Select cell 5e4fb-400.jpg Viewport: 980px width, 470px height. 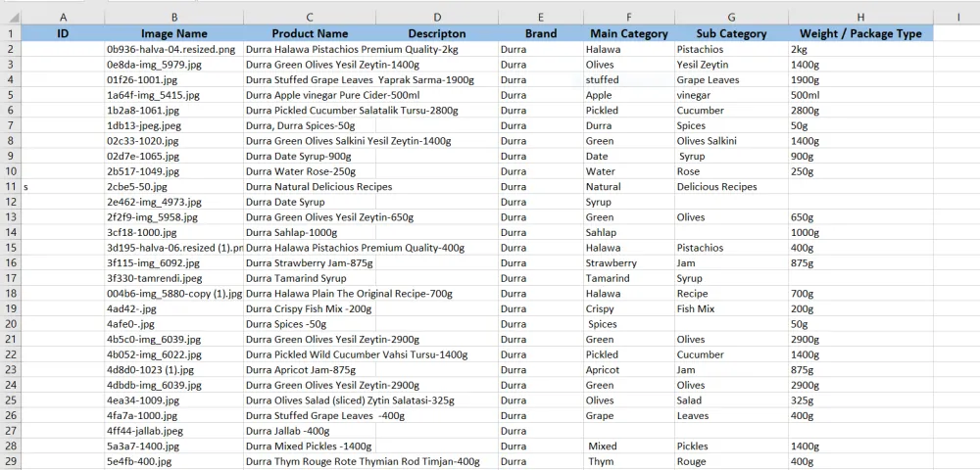coord(173,461)
